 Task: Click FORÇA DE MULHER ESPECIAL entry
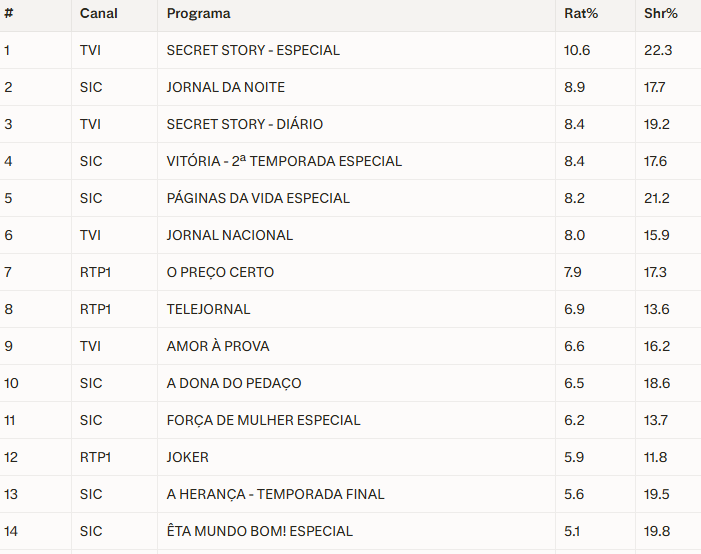tap(263, 420)
